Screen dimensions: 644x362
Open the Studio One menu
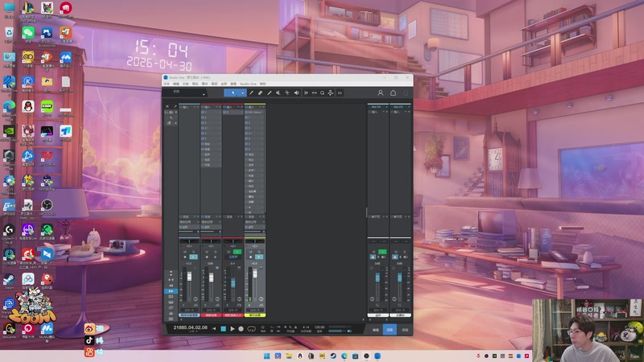click(x=248, y=84)
